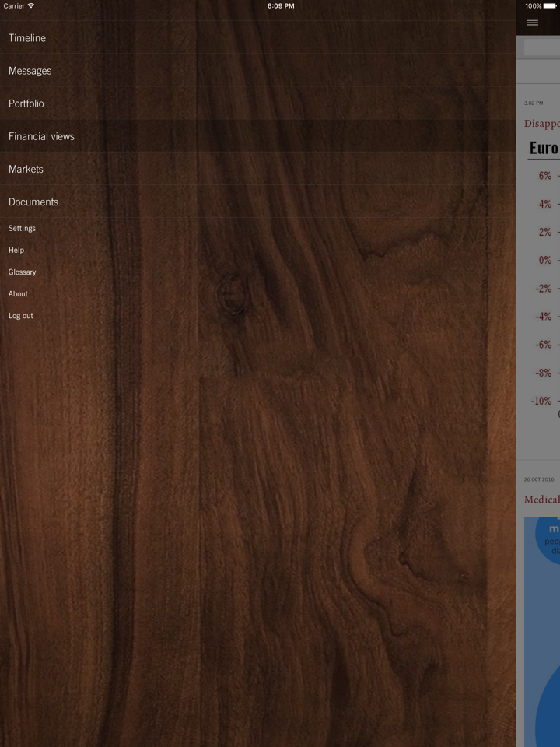Tap the Wi-Fi icon in status bar
Viewport: 560px width, 747px height.
[x=31, y=5]
